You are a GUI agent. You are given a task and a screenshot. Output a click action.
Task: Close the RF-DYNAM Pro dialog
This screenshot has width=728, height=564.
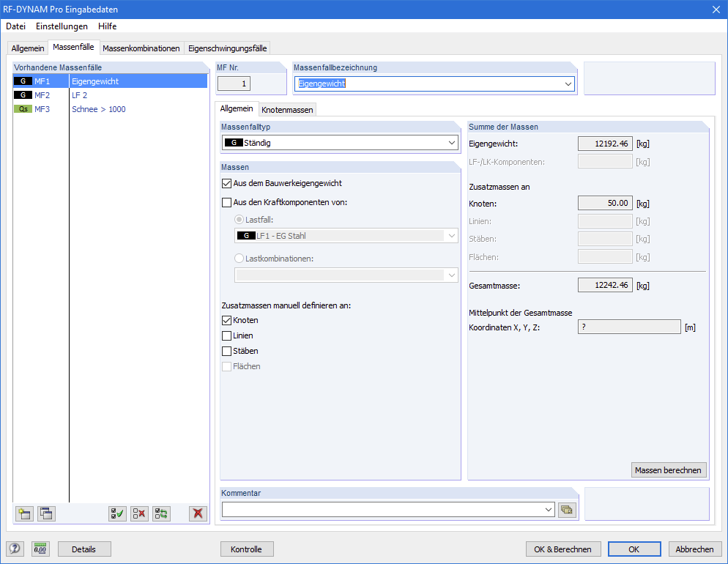[716, 10]
